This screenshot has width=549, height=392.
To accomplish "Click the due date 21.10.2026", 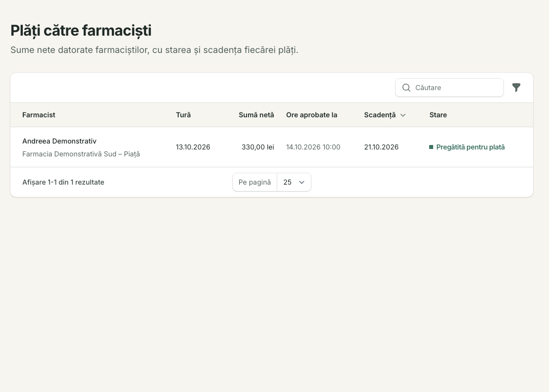I will click(x=381, y=147).
